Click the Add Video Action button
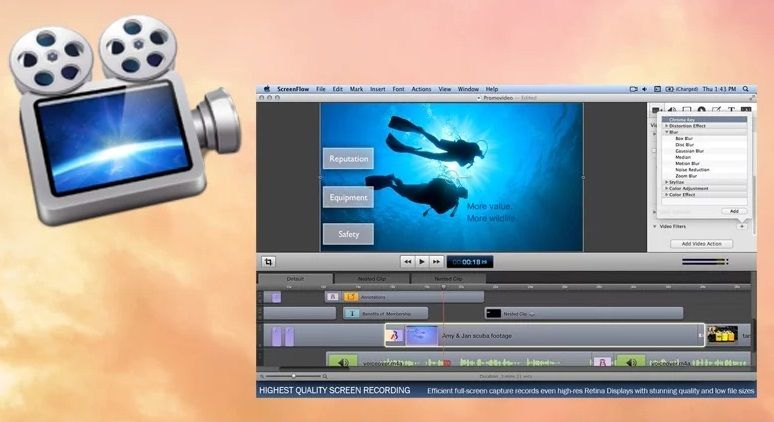The image size is (774, 422). pyautogui.click(x=701, y=244)
